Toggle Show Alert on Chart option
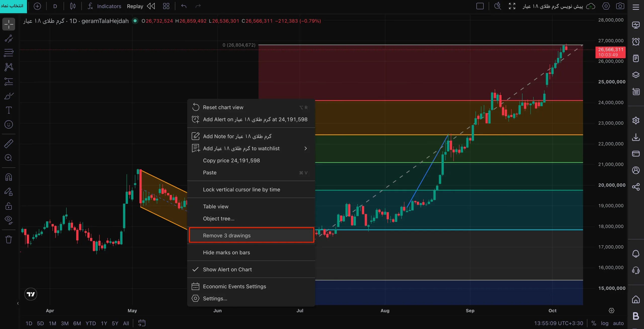 click(x=251, y=269)
